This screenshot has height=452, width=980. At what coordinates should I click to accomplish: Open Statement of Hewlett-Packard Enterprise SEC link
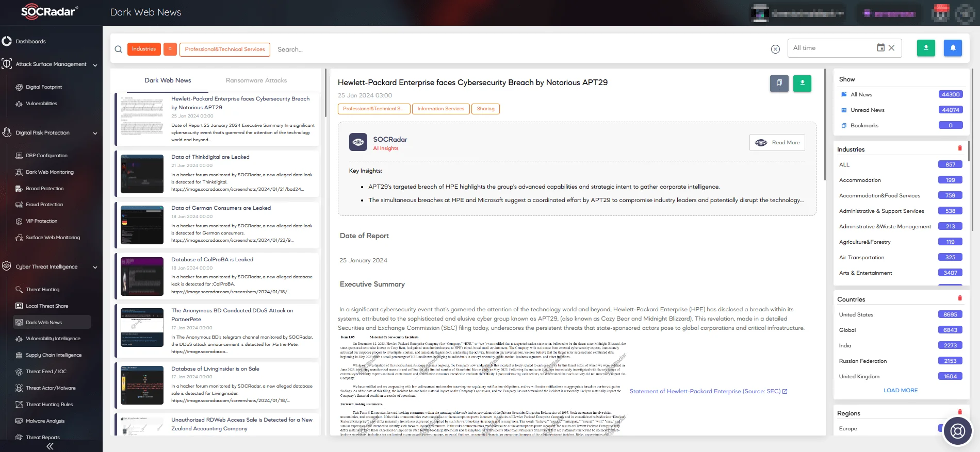click(708, 392)
